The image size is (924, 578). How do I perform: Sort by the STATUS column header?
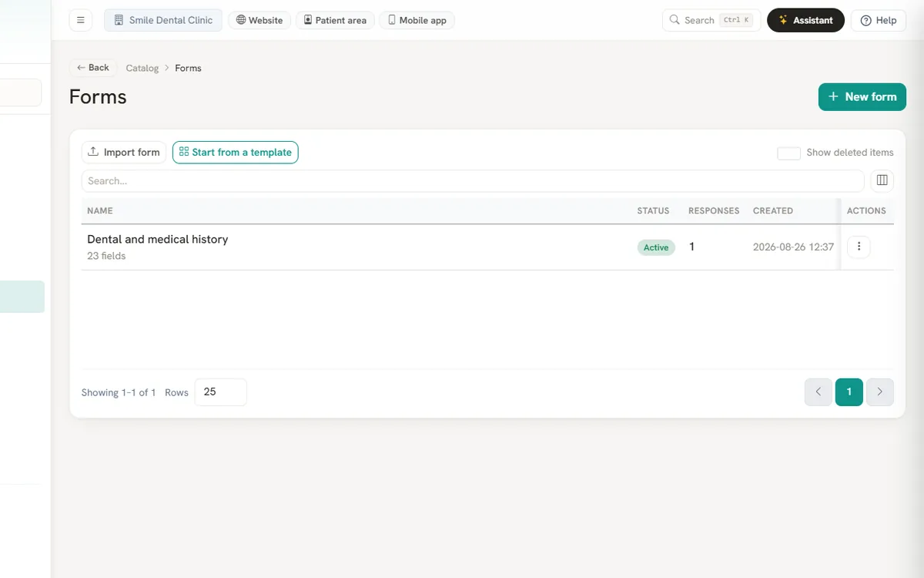coord(653,210)
